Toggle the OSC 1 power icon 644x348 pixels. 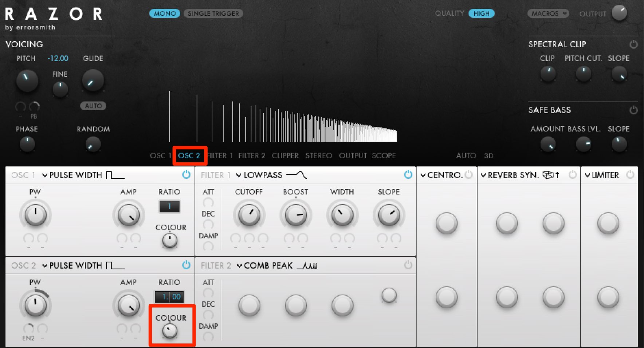(186, 175)
